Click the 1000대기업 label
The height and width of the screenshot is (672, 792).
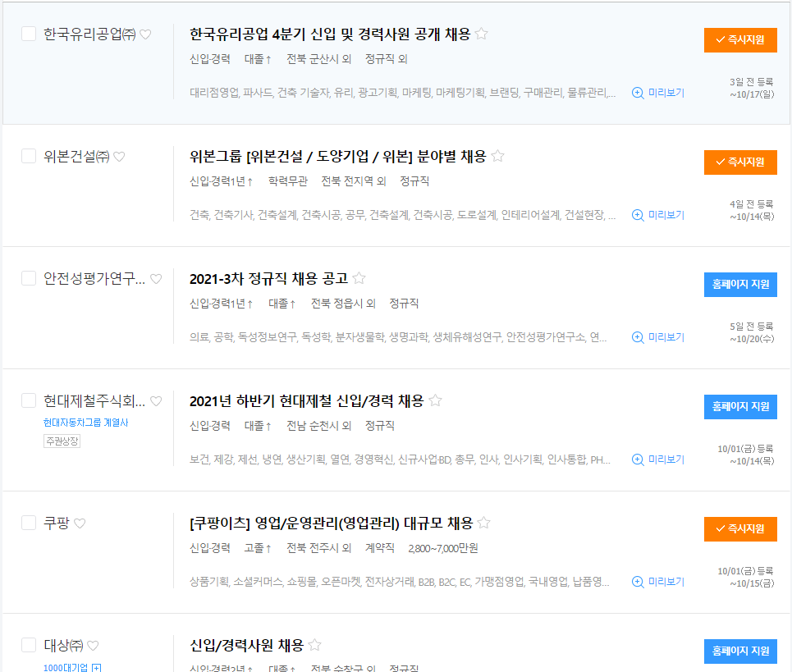point(66,667)
